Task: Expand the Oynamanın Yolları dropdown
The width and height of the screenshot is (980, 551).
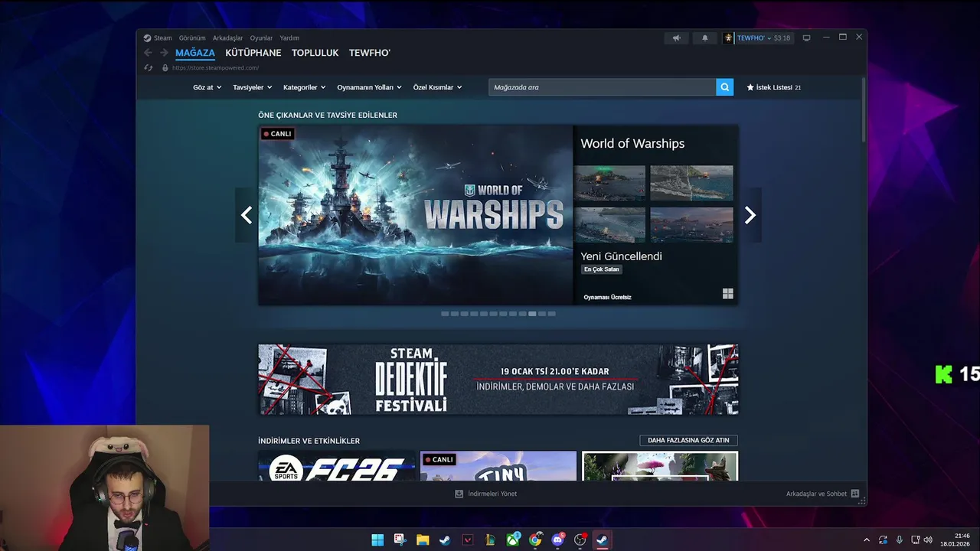Action: coord(369,87)
